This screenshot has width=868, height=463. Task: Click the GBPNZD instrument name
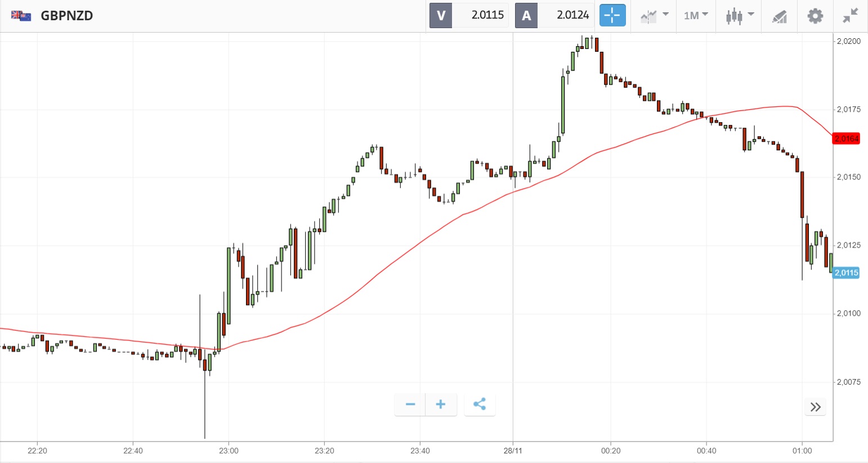point(67,16)
